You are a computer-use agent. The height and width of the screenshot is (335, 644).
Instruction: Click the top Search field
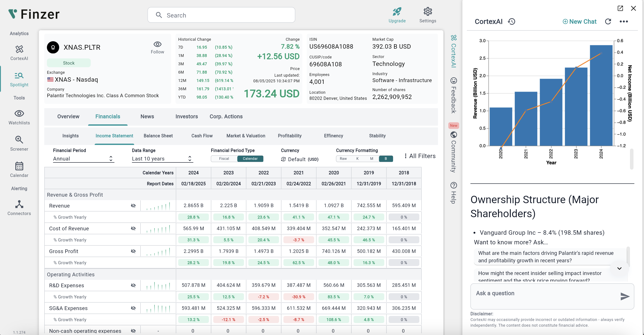(221, 15)
